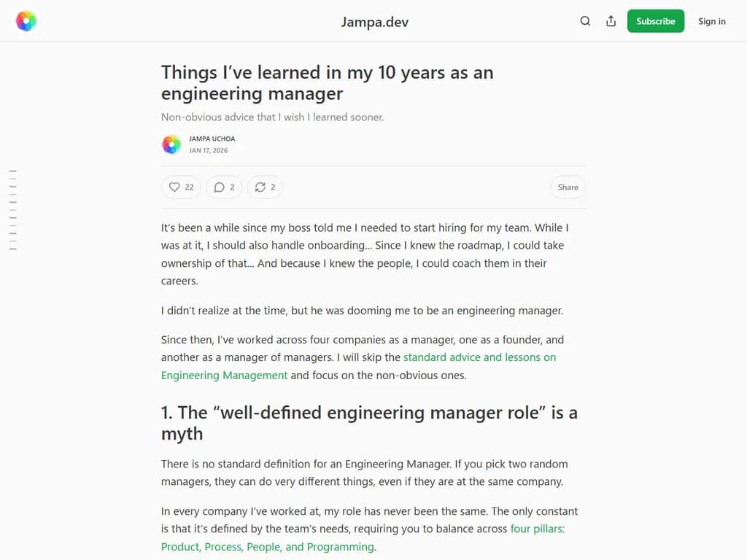
Task: Click the share/export arrow icon in header
Action: (611, 21)
